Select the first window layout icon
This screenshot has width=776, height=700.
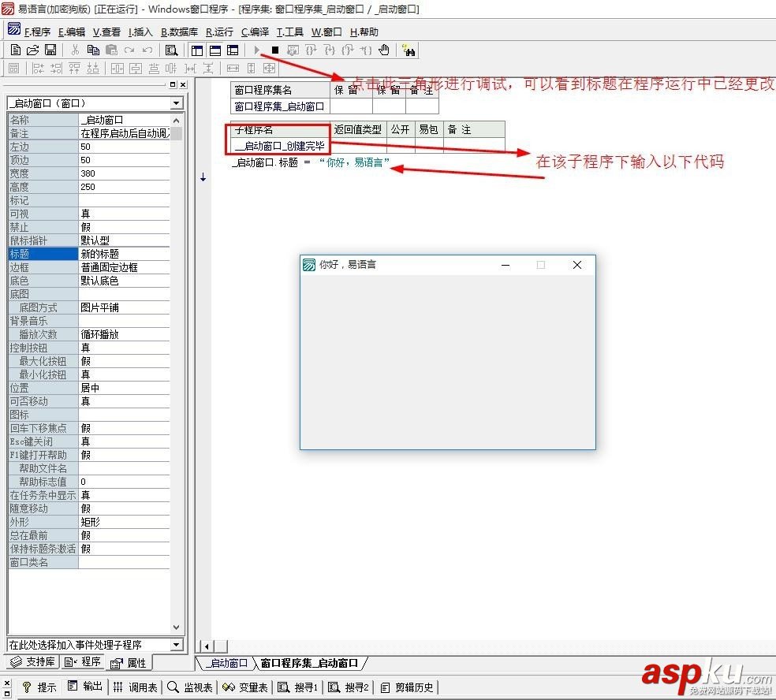click(x=197, y=50)
